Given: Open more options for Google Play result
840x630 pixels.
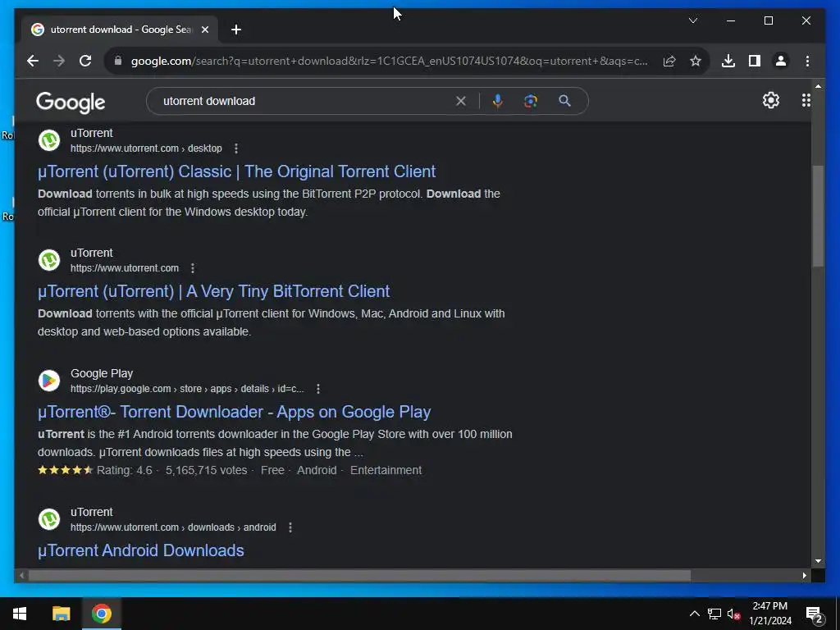Looking at the screenshot, I should point(318,389).
